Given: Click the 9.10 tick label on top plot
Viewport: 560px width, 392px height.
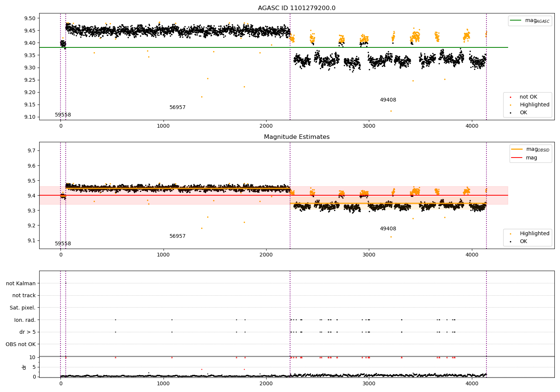Looking at the screenshot, I should click(29, 117).
